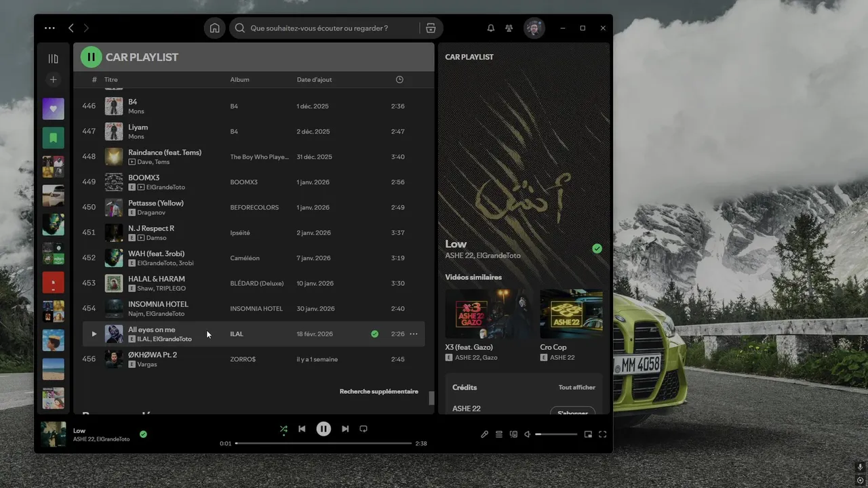Open friend activity icon
The width and height of the screenshot is (868, 488).
pyautogui.click(x=509, y=28)
